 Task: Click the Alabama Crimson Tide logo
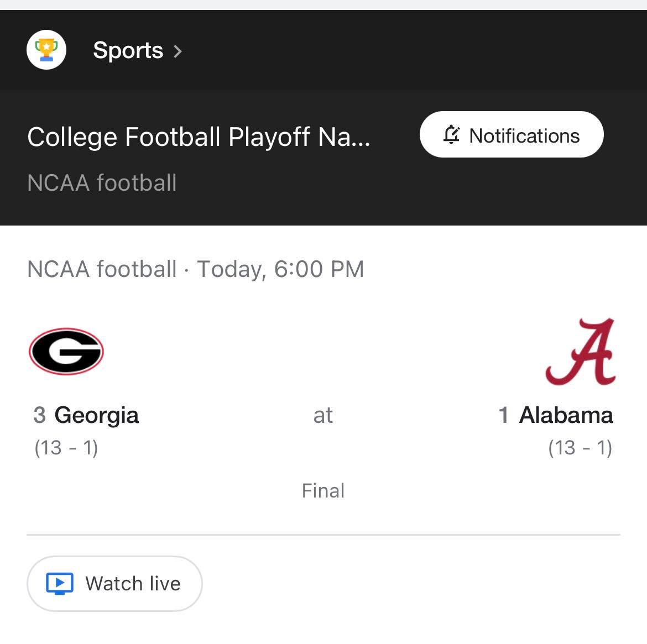pyautogui.click(x=581, y=352)
